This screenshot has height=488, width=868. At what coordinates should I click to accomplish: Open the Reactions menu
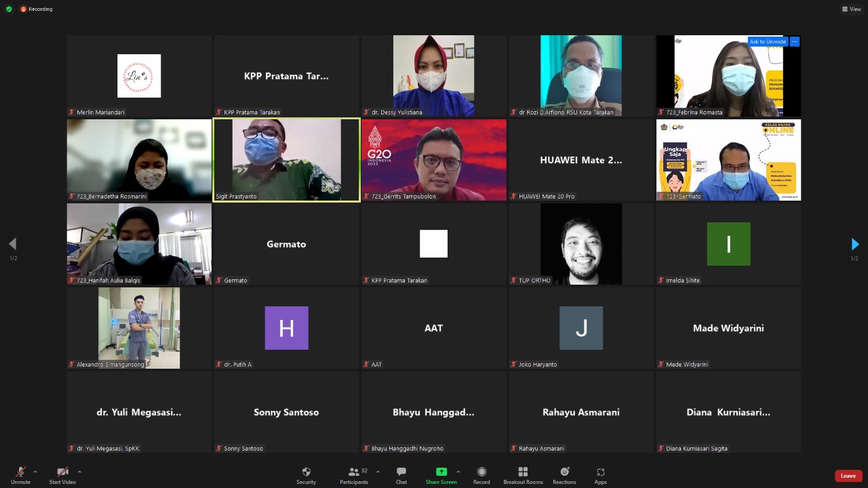click(564, 472)
